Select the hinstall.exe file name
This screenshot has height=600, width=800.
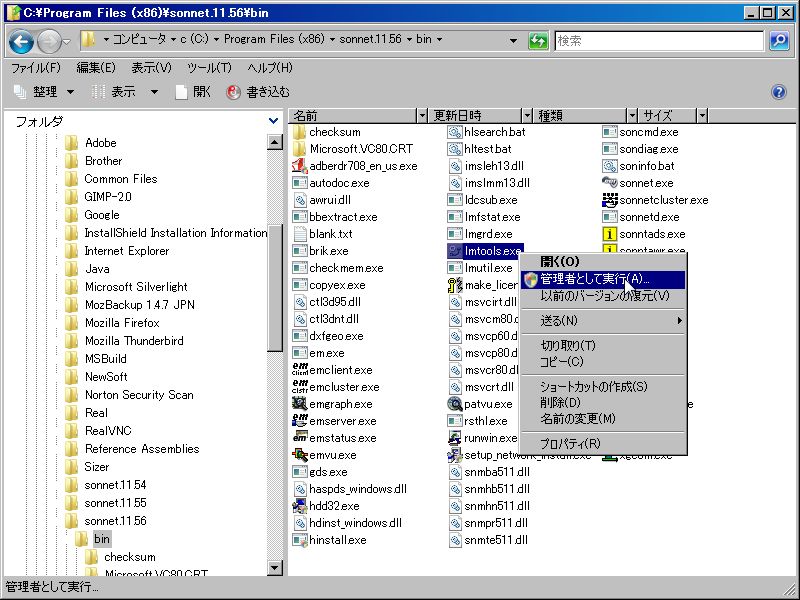pos(338,540)
